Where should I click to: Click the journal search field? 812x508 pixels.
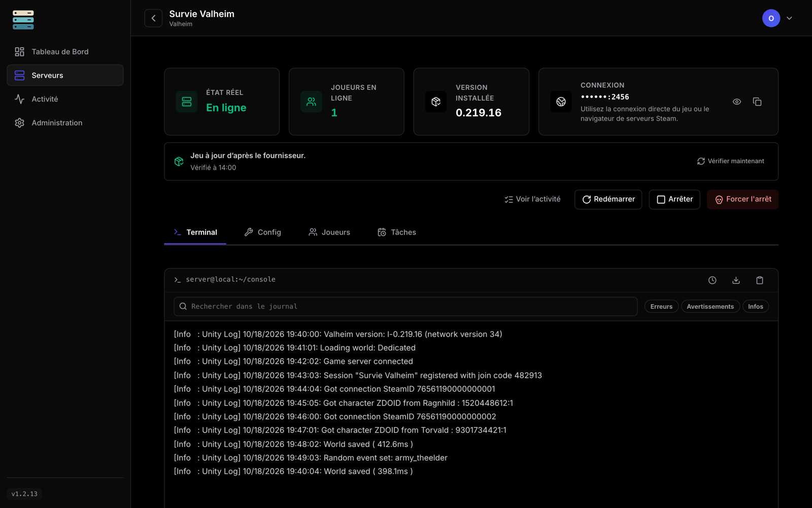(x=405, y=306)
